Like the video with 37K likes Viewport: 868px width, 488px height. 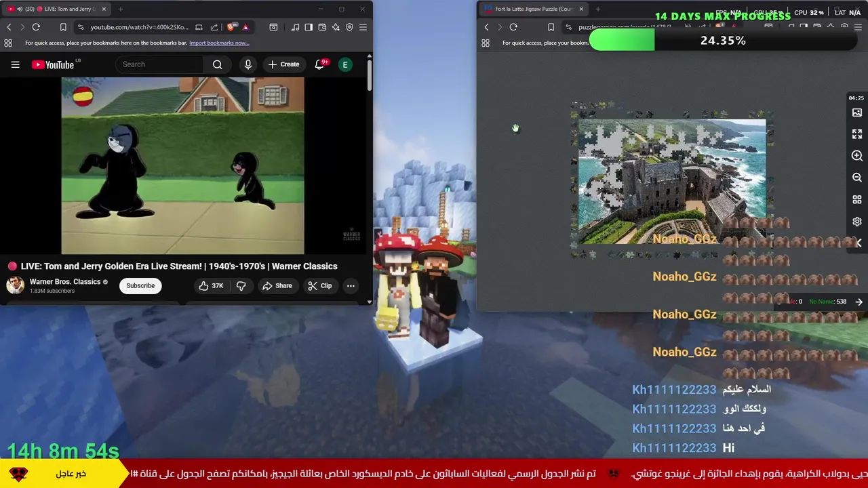click(211, 286)
